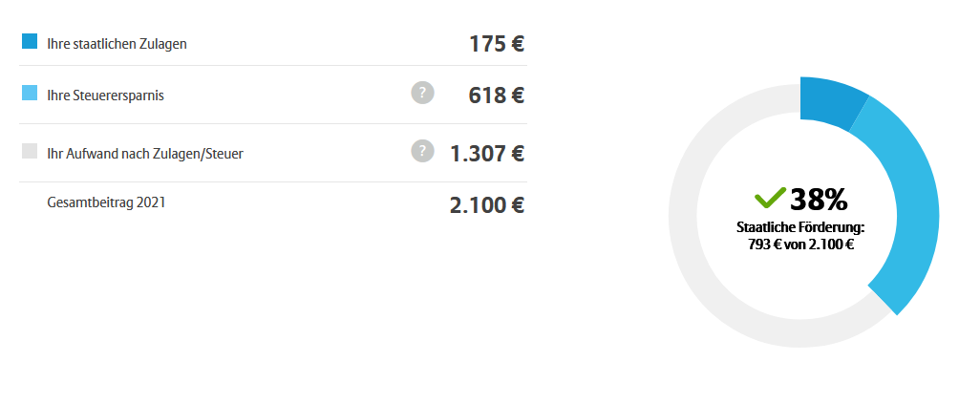Click the green checkmark in the chart
980x404 pixels.
click(x=769, y=198)
